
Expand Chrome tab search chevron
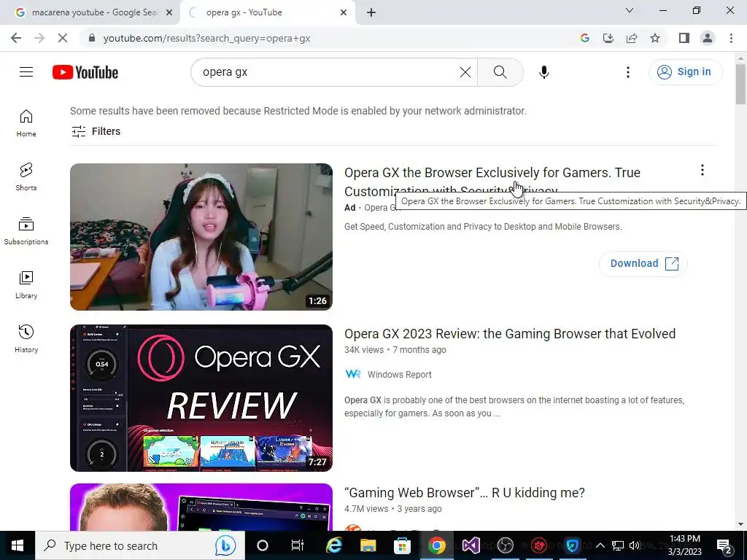(x=630, y=10)
